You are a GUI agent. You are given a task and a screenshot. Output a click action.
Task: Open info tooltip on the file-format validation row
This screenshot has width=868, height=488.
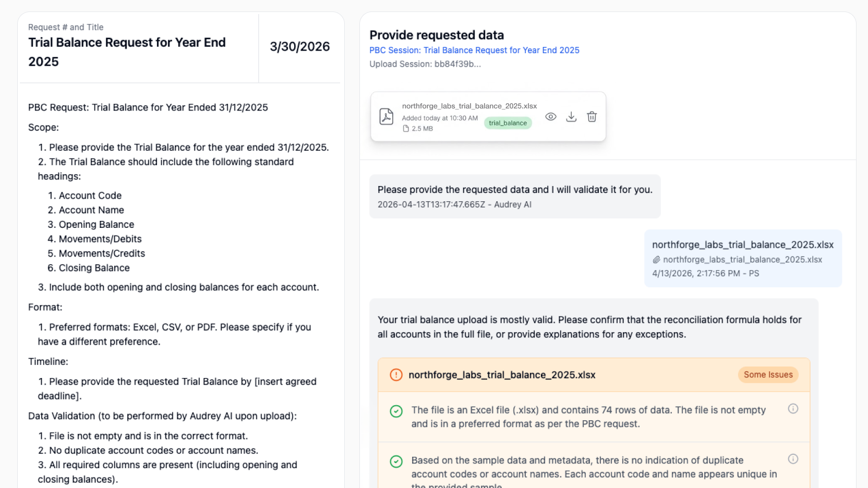(793, 409)
